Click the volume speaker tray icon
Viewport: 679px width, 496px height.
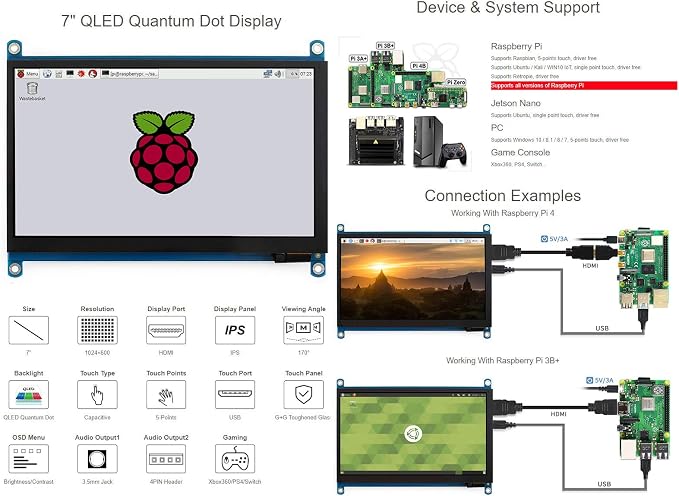(278, 74)
